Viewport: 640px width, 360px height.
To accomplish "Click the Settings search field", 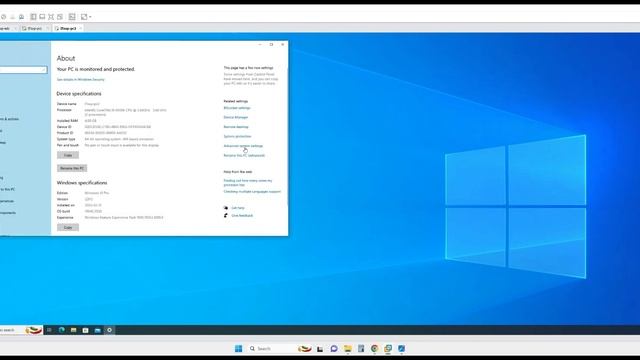I will (23, 70).
